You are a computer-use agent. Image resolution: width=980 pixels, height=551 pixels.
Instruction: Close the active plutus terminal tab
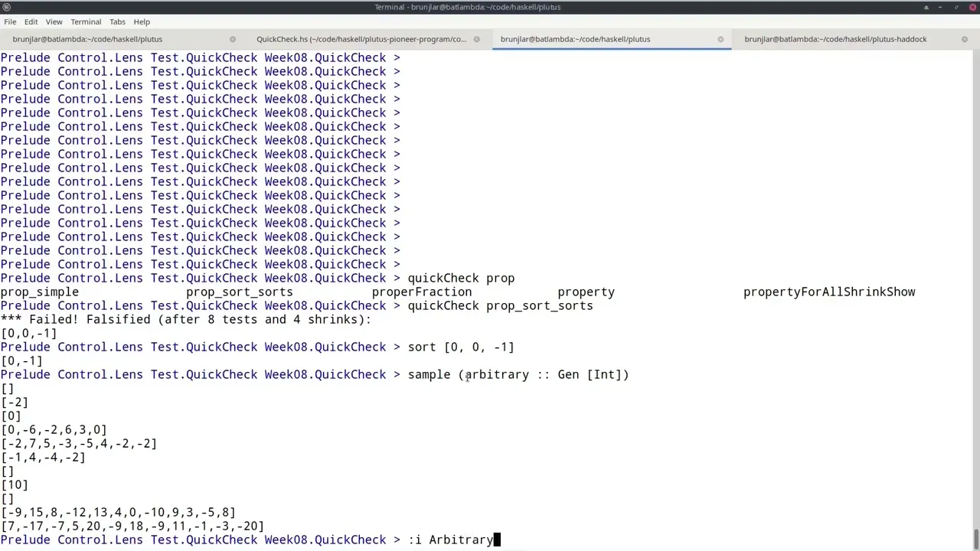click(720, 39)
